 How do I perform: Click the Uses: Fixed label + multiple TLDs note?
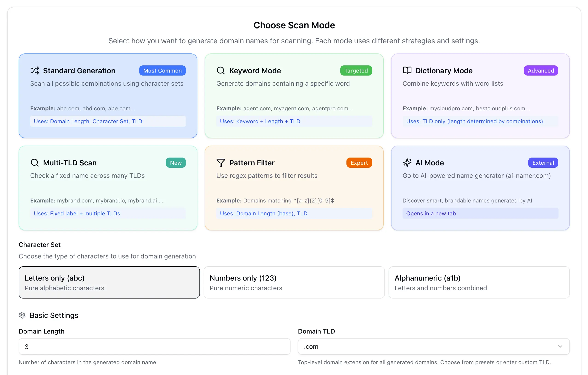(77, 213)
